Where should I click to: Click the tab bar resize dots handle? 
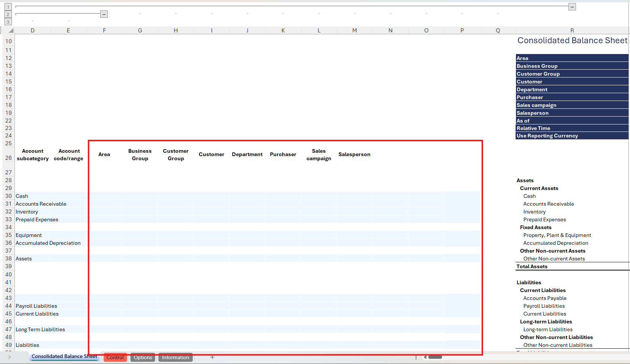[x=416, y=357]
